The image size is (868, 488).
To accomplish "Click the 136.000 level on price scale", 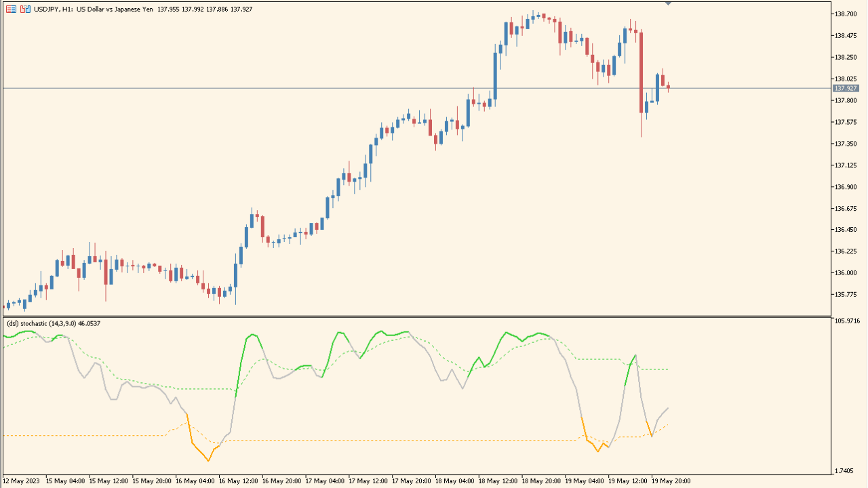I will [847, 273].
